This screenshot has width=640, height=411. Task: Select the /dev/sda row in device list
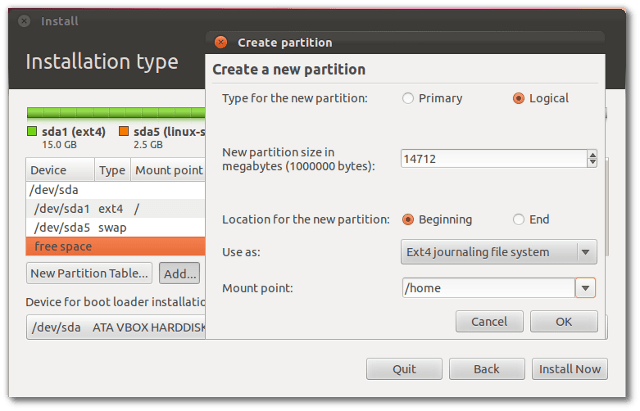click(x=116, y=190)
